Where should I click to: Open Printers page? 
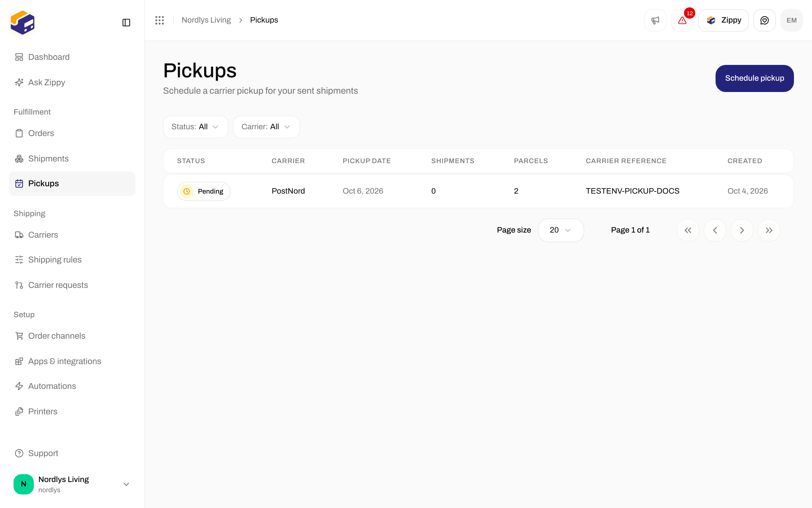[72, 411]
